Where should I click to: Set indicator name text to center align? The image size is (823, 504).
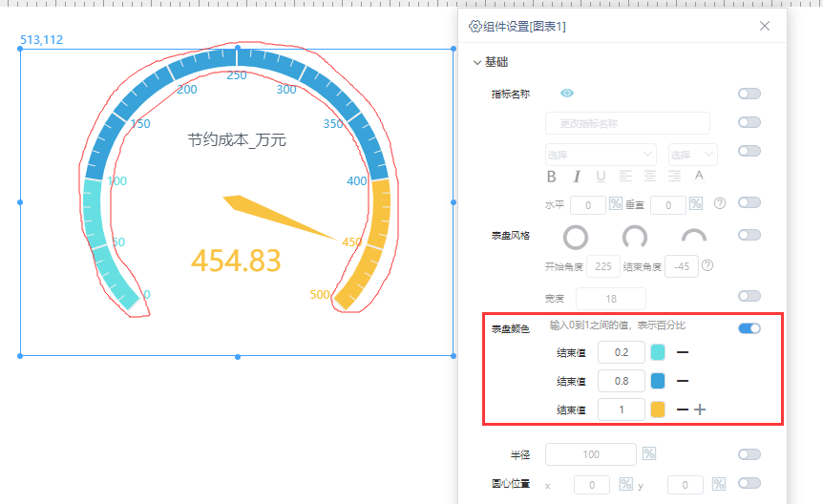coord(650,176)
